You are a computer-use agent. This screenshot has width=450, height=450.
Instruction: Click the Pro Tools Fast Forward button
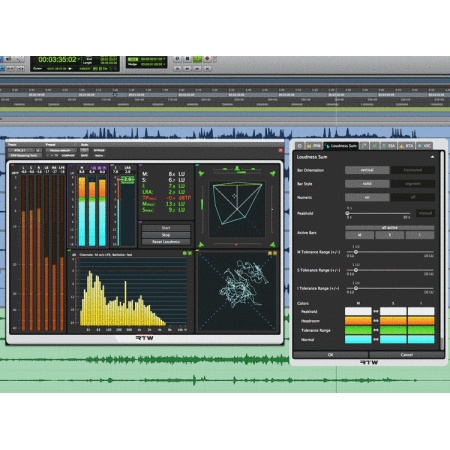pyautogui.click(x=197, y=68)
